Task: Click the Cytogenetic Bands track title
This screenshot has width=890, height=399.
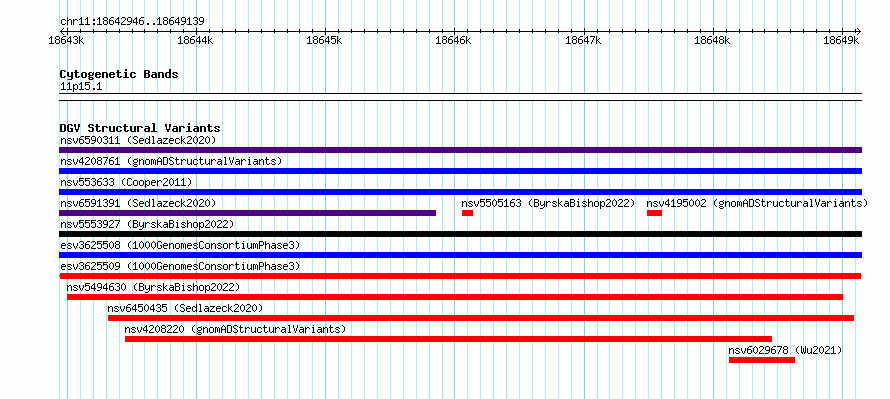Action: (119, 74)
